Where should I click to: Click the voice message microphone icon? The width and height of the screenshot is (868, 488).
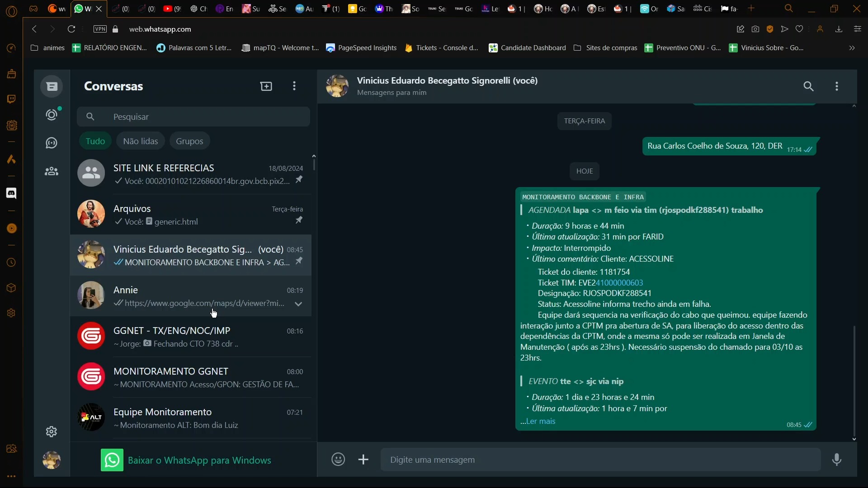tap(837, 460)
